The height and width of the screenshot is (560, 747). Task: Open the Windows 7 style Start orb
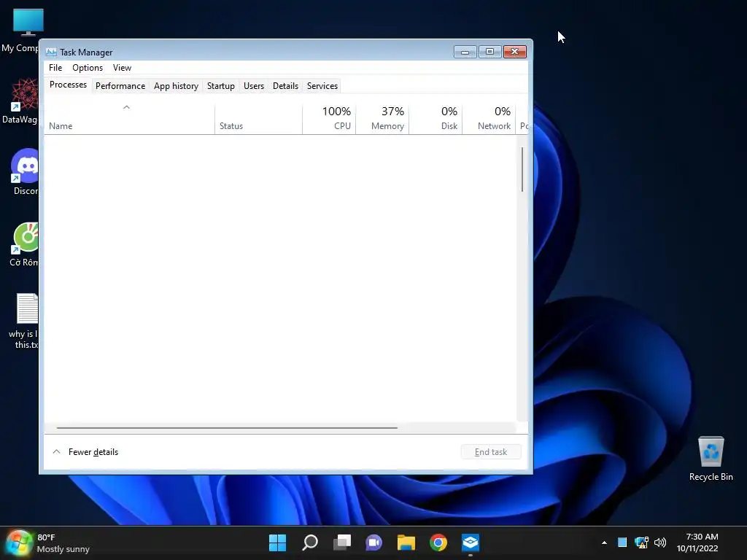pyautogui.click(x=18, y=542)
